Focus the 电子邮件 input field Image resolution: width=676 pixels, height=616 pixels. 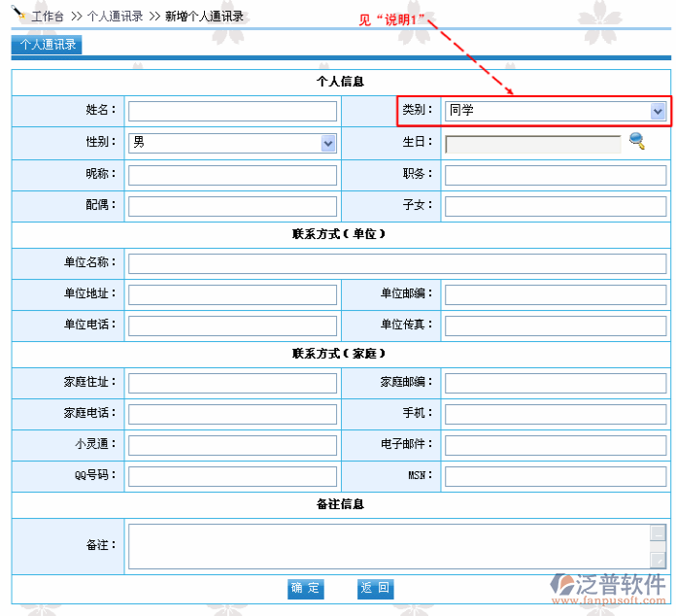point(556,445)
